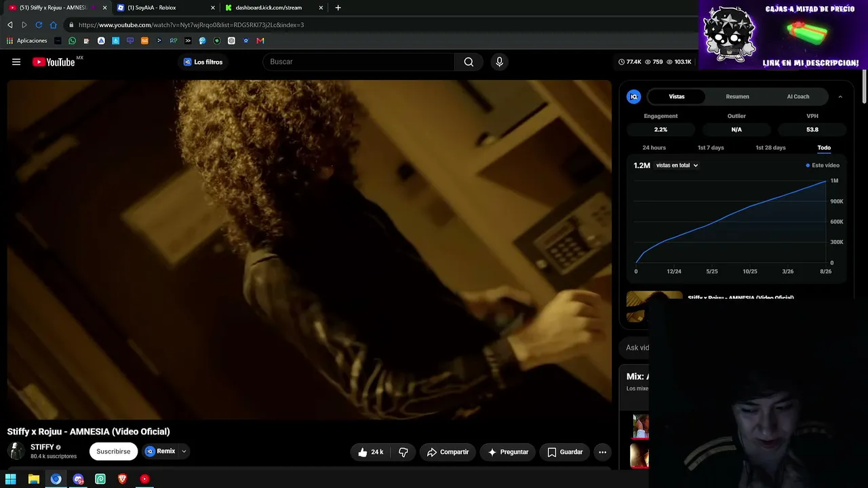868x488 pixels.
Task: Dislike the video with thumbs down
Action: coord(403,452)
